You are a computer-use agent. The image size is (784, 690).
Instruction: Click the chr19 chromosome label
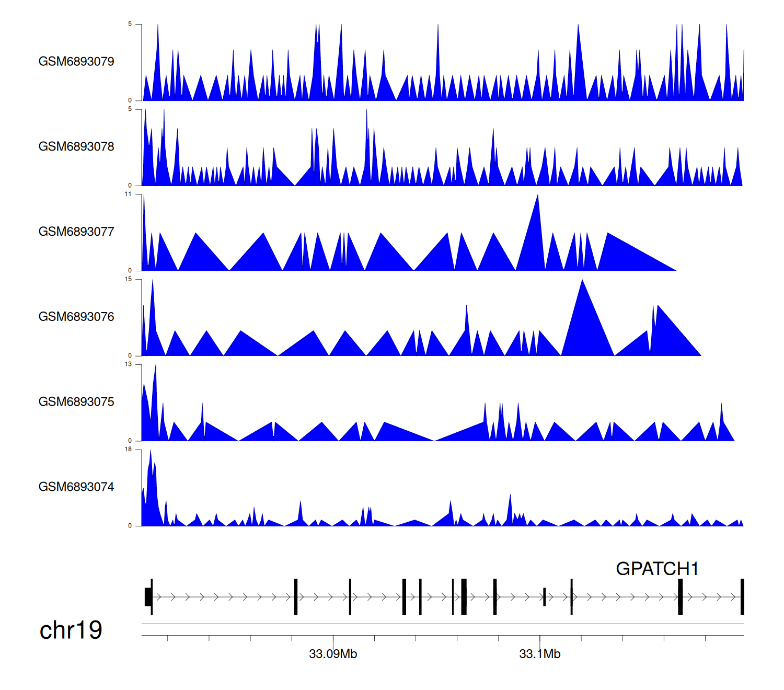[x=71, y=630]
